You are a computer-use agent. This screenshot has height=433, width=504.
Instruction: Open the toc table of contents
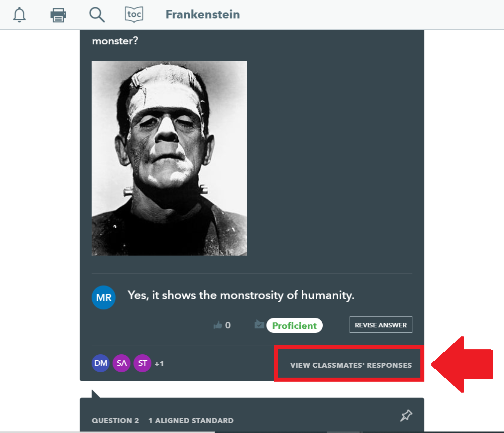[x=134, y=14]
